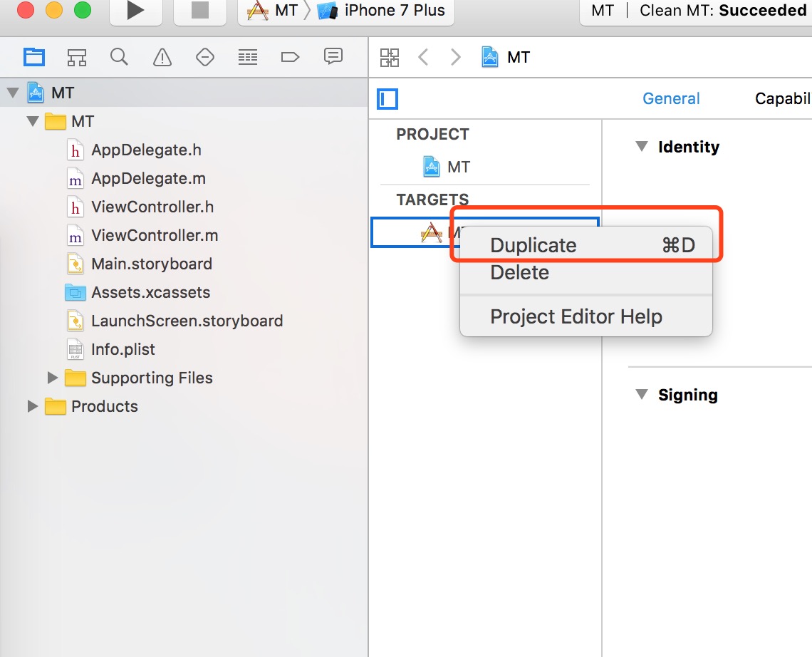Open AppDelegate.m file
This screenshot has height=657, width=812.
coord(149,179)
